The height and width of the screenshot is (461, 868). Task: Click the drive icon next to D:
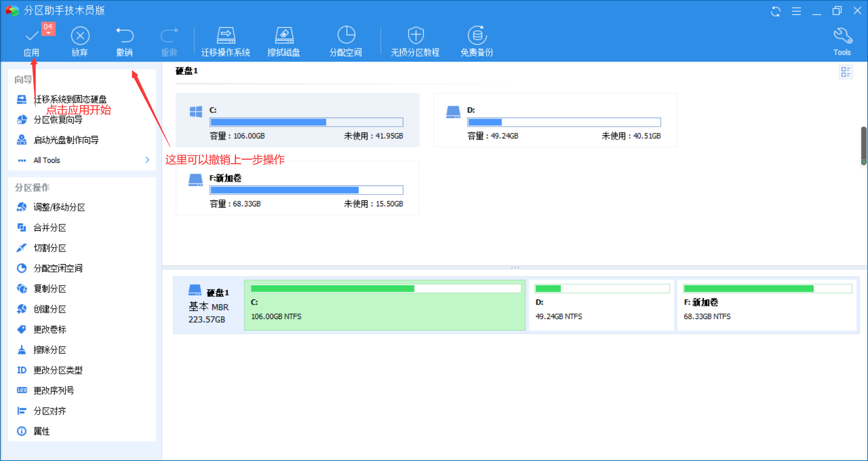(453, 112)
